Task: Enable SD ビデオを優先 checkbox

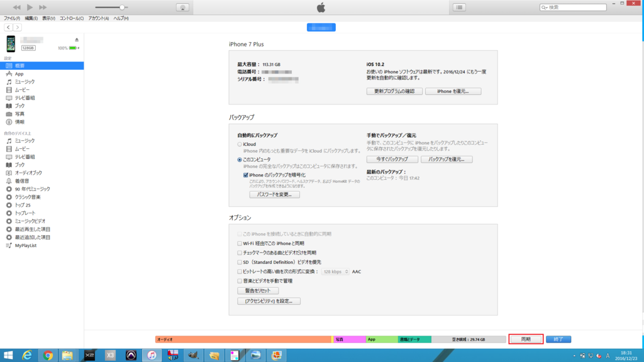Action: 240,262
